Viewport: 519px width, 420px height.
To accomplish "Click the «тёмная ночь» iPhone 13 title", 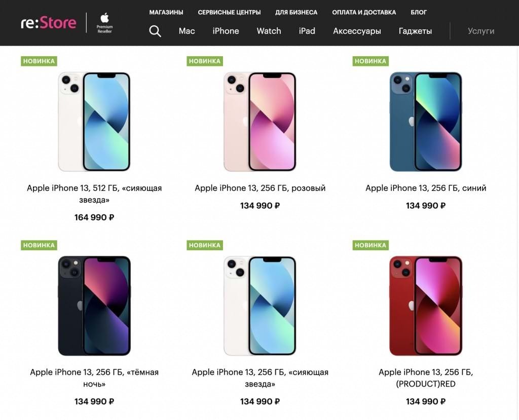I will click(94, 378).
